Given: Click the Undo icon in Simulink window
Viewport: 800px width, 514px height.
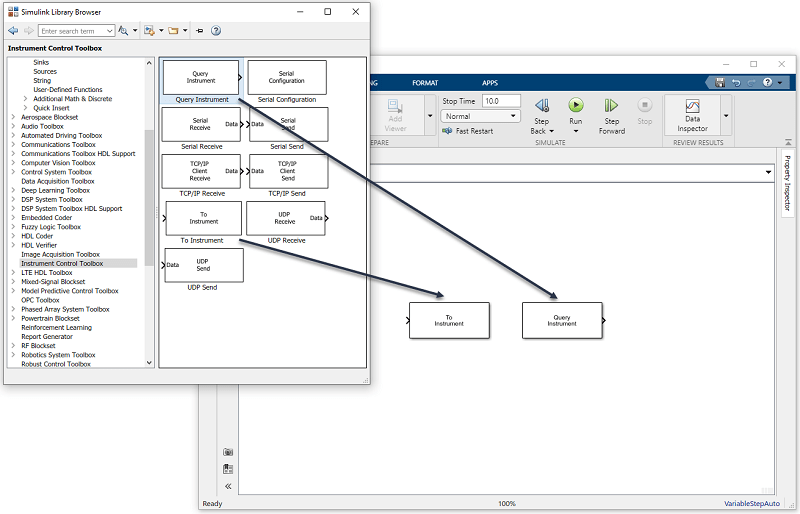Looking at the screenshot, I should (736, 82).
